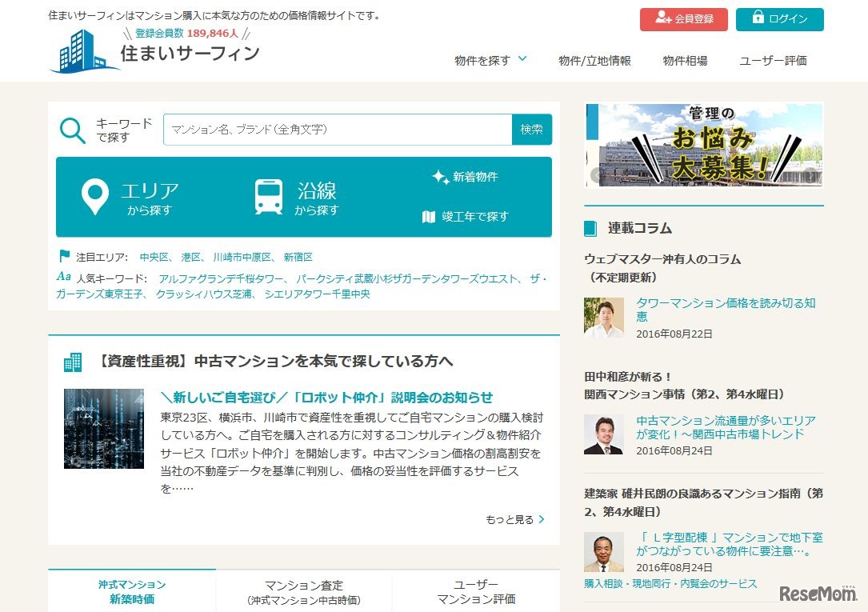Screen dimensions: 868x612
Task: Switch to the マンション査定 tab
Action: (304, 592)
